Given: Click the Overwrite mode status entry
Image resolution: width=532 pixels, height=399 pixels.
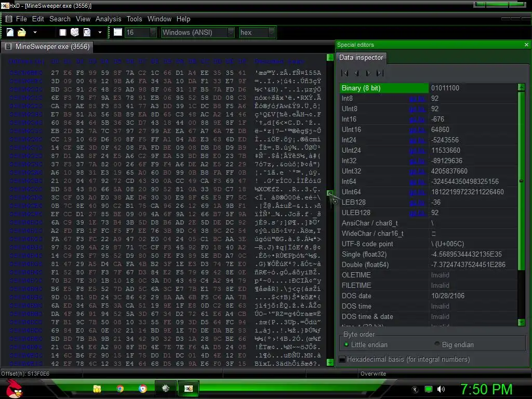Looking at the screenshot, I should pos(373,374).
